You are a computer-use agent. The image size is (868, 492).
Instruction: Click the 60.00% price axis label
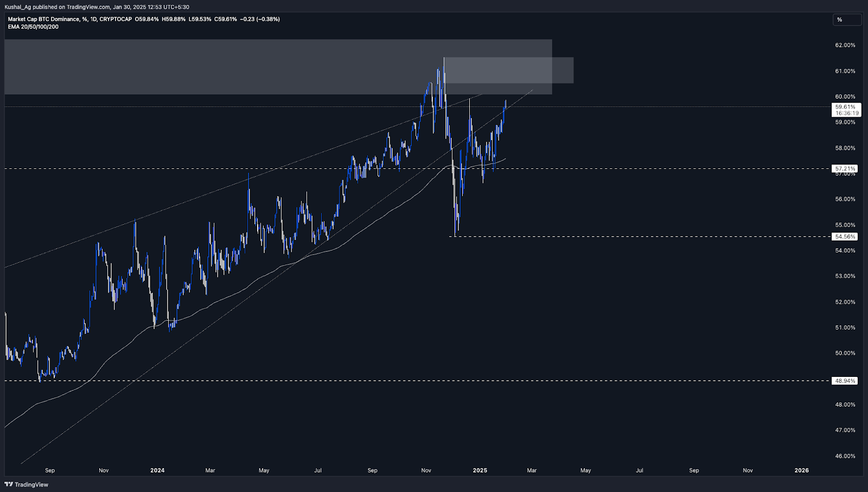tap(845, 97)
